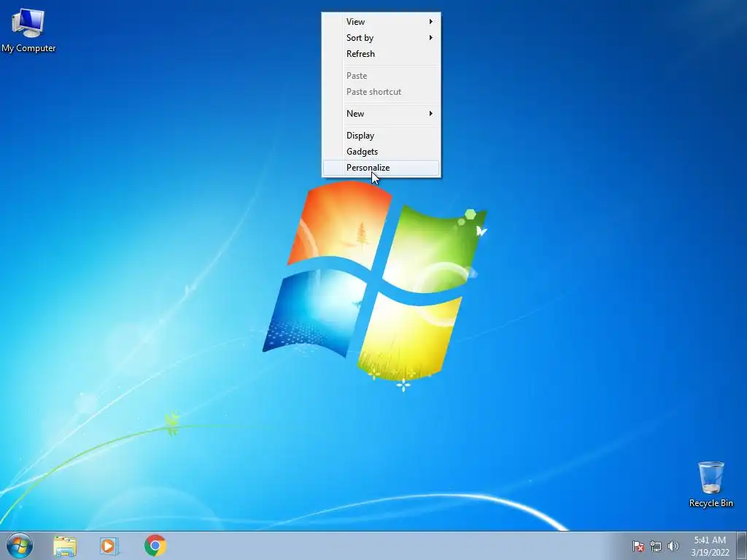The height and width of the screenshot is (560, 747).
Task: Click the arrow beside View
Action: pyautogui.click(x=430, y=21)
